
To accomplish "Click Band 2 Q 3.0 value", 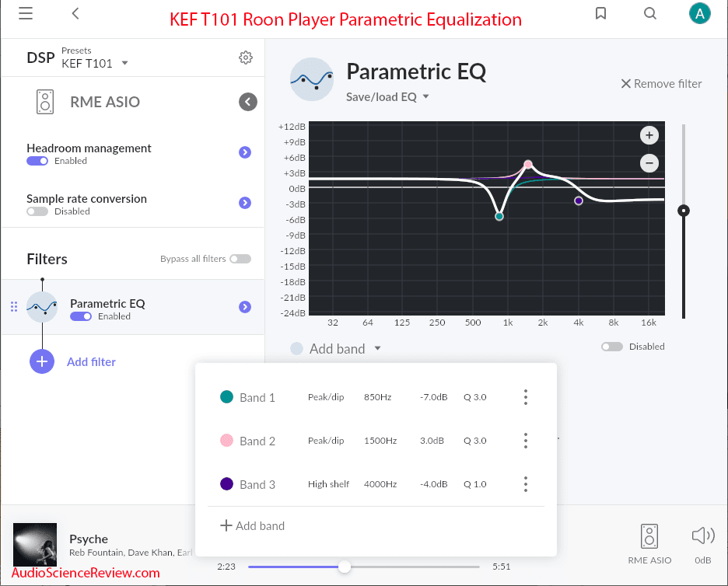I will tap(475, 441).
